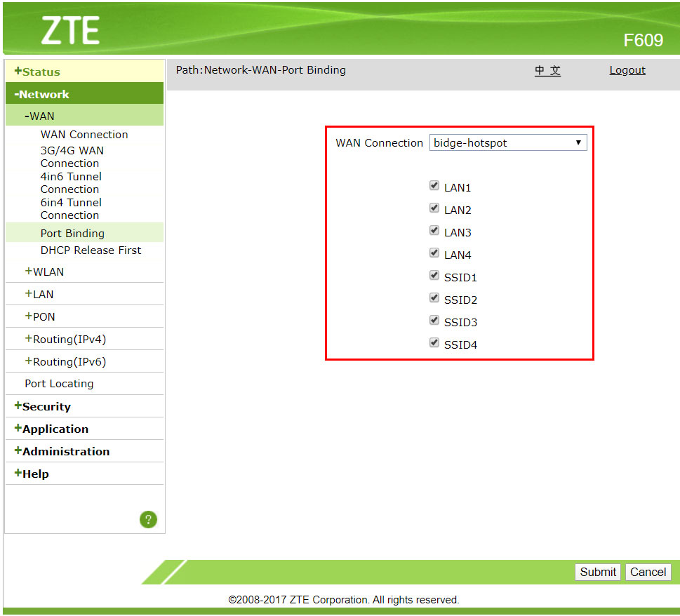Open 3G/4G WAN Connection page
The width and height of the screenshot is (680, 616).
tap(72, 157)
